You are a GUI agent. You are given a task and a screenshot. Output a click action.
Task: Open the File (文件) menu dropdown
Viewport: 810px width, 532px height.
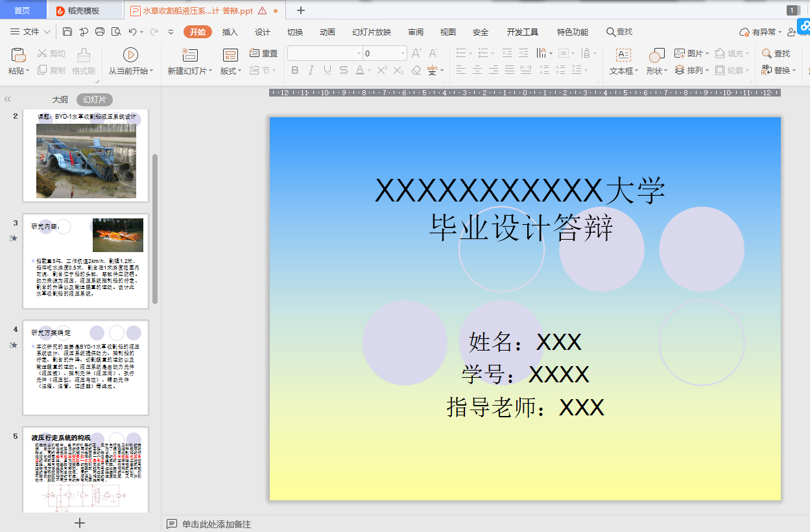pos(30,32)
